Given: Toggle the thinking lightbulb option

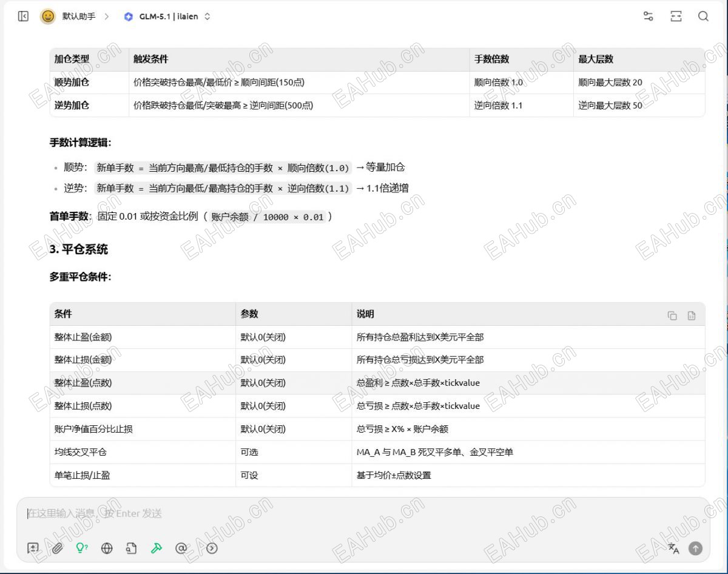Looking at the screenshot, I should coord(82,548).
